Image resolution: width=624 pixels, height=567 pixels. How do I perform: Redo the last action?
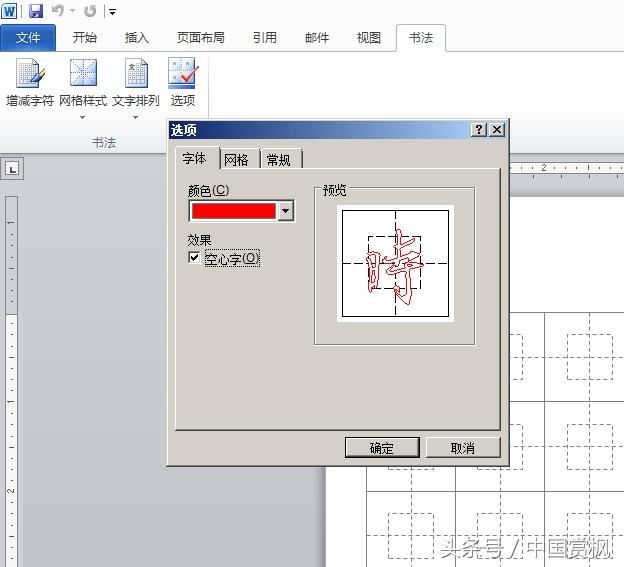90,11
